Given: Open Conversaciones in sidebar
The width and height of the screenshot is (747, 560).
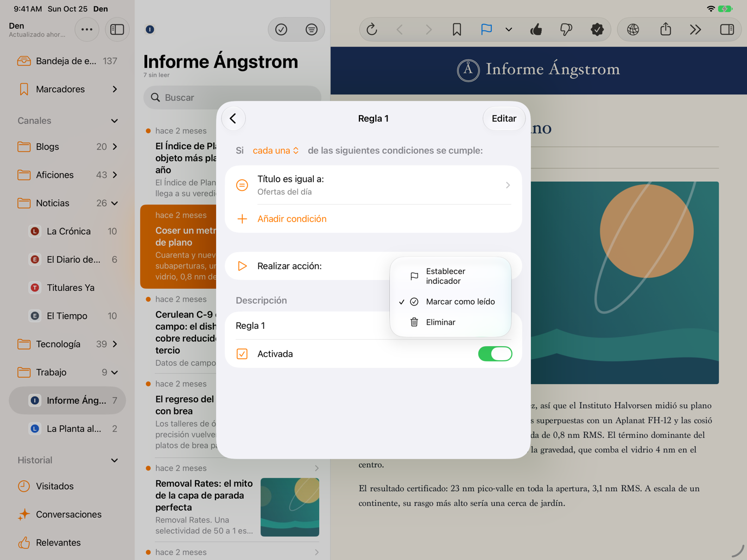Looking at the screenshot, I should tap(67, 514).
